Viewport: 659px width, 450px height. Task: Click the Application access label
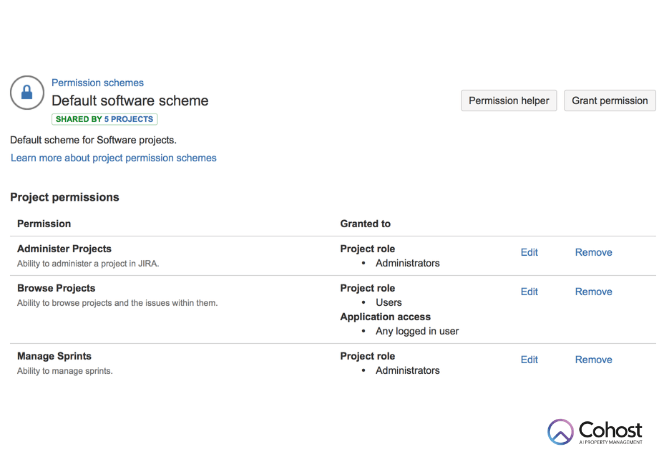pyautogui.click(x=385, y=317)
